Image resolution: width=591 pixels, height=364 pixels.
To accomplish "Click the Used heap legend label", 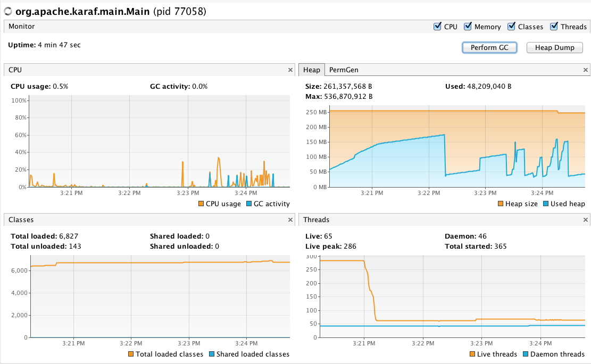I will click(568, 204).
